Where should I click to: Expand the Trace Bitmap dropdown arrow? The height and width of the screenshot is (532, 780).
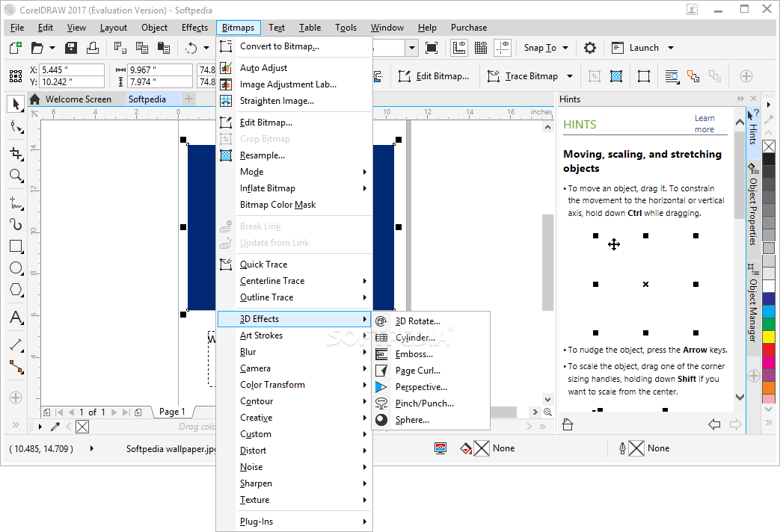[x=570, y=76]
